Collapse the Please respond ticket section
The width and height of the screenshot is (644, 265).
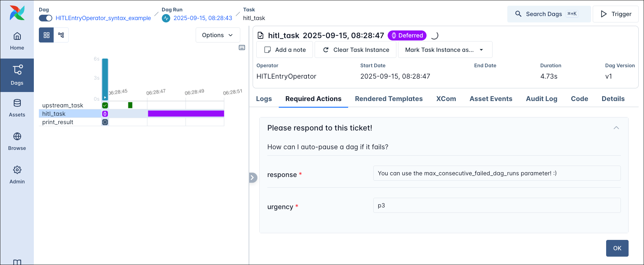click(616, 128)
